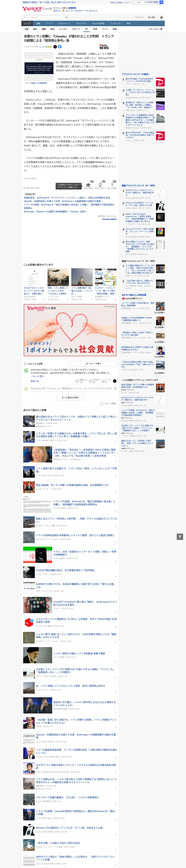Click the news keyword search magnifier icon

click(x=66, y=18)
